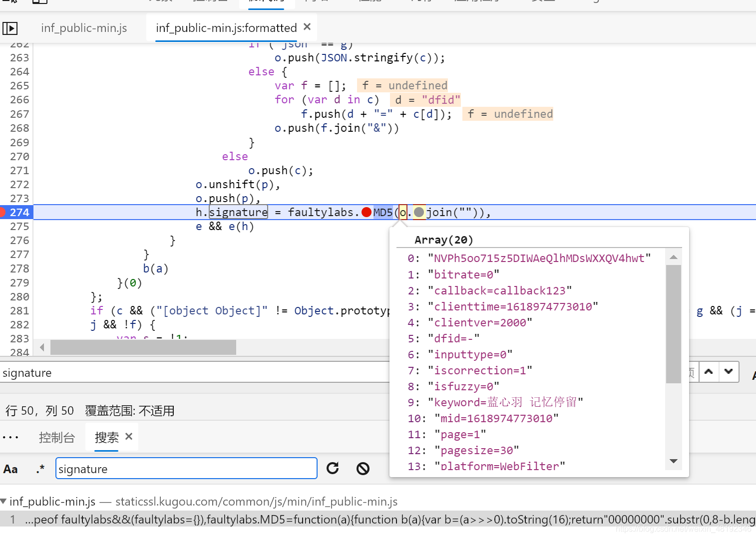
Task: Click the Array popup vertical scrollbar thumb
Action: click(674, 324)
